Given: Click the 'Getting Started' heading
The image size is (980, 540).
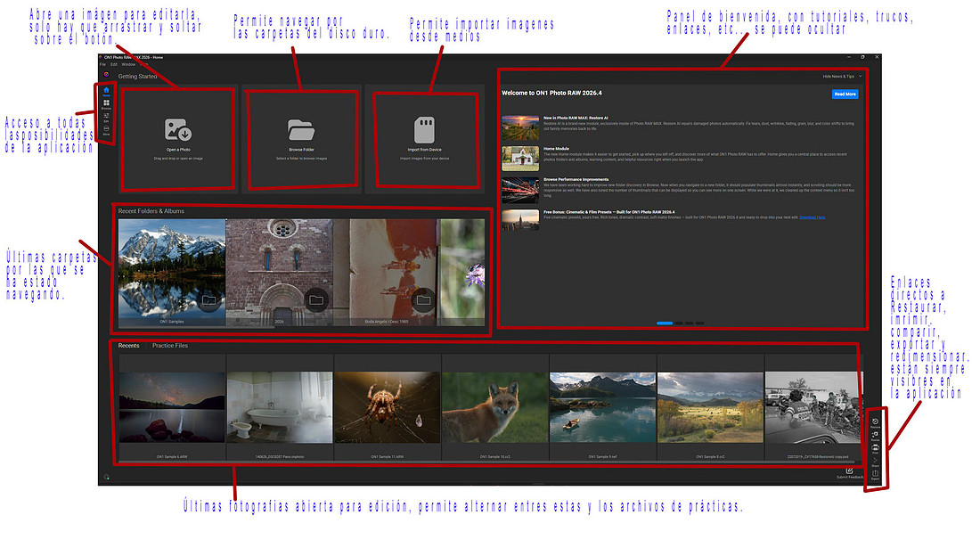Looking at the screenshot, I should [137, 77].
